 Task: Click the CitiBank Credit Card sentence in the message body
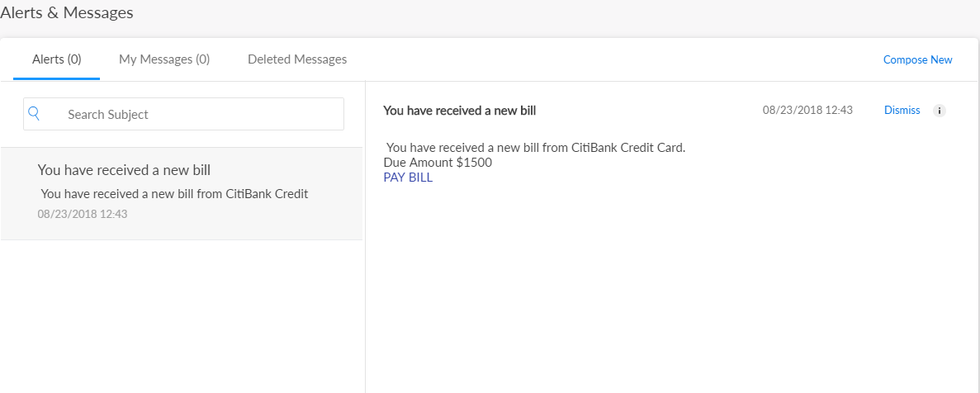[536, 148]
